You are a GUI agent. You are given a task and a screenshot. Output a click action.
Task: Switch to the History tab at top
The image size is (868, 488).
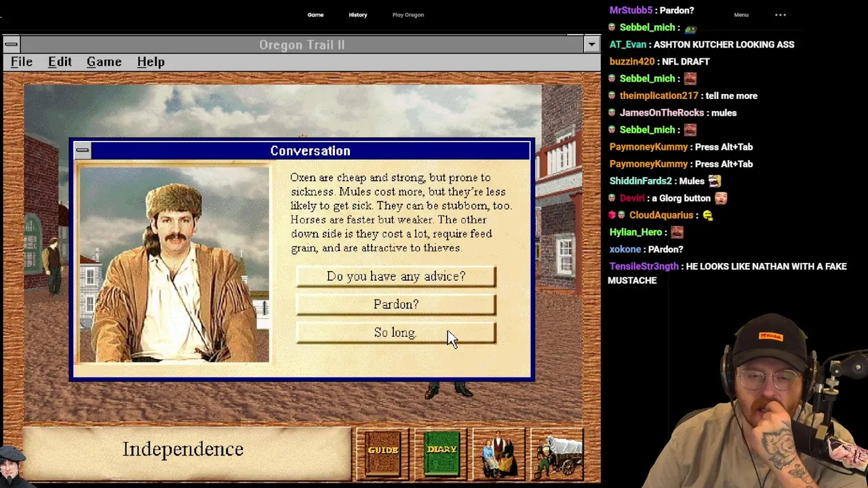point(358,15)
